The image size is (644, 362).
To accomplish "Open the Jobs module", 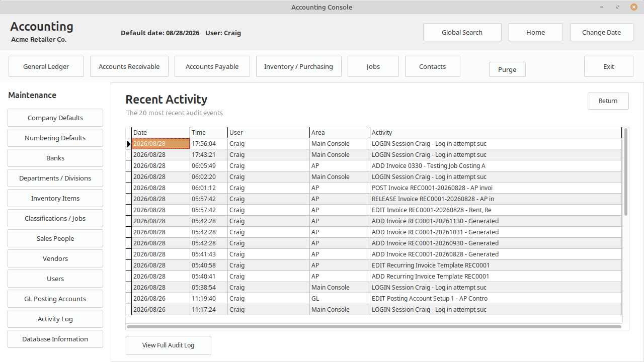I will click(x=373, y=66).
